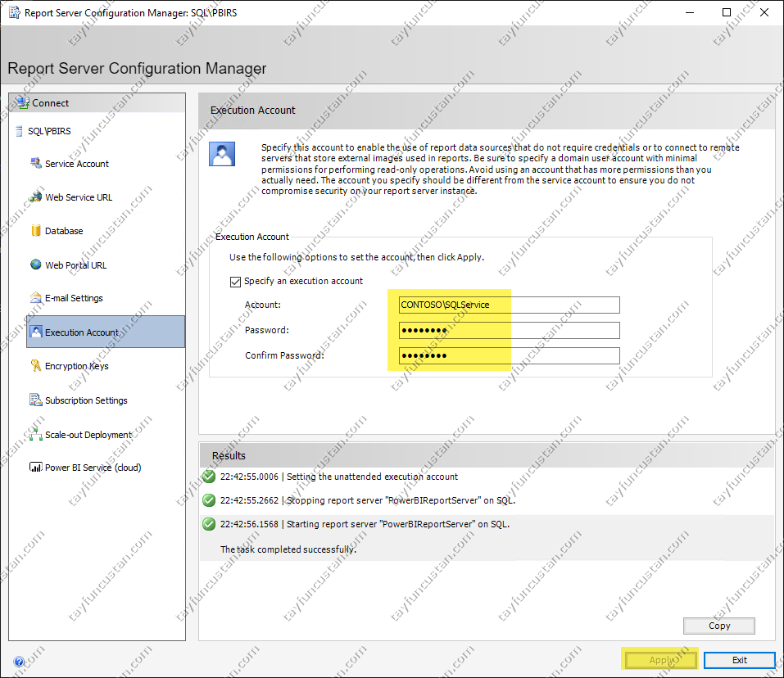Screen dimensions: 784x678
Task: Click the Exit button
Action: [x=740, y=660]
